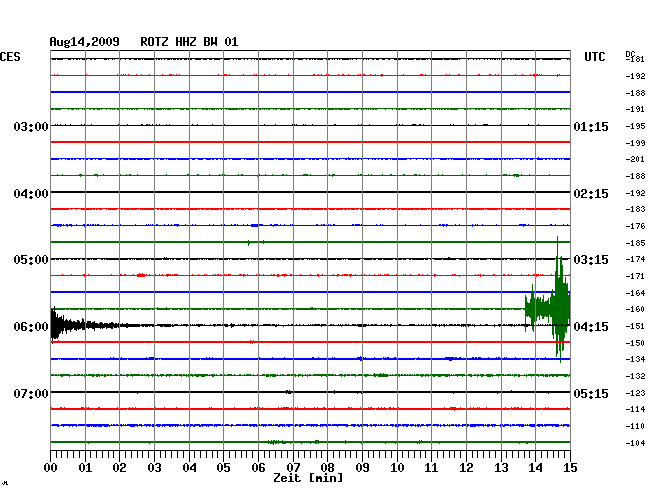Select the 00 minute axis tick label
Viewport: 650px width, 494px height.
pyautogui.click(x=51, y=467)
